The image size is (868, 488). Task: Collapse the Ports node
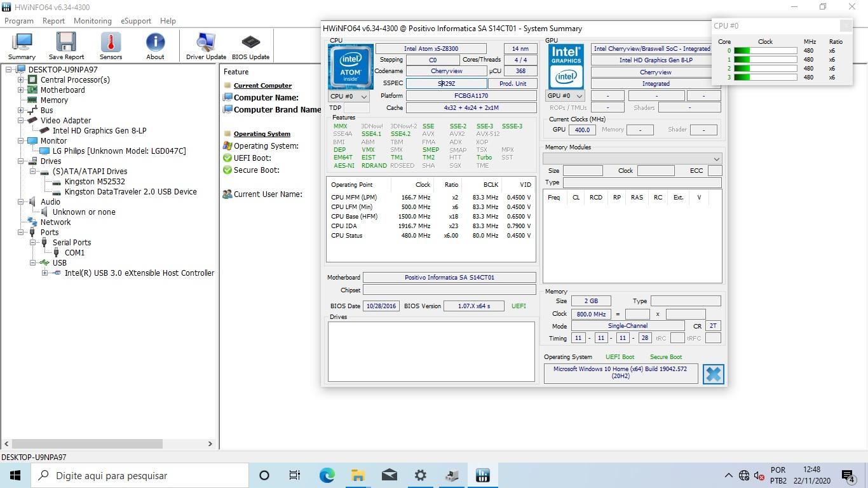(x=21, y=232)
